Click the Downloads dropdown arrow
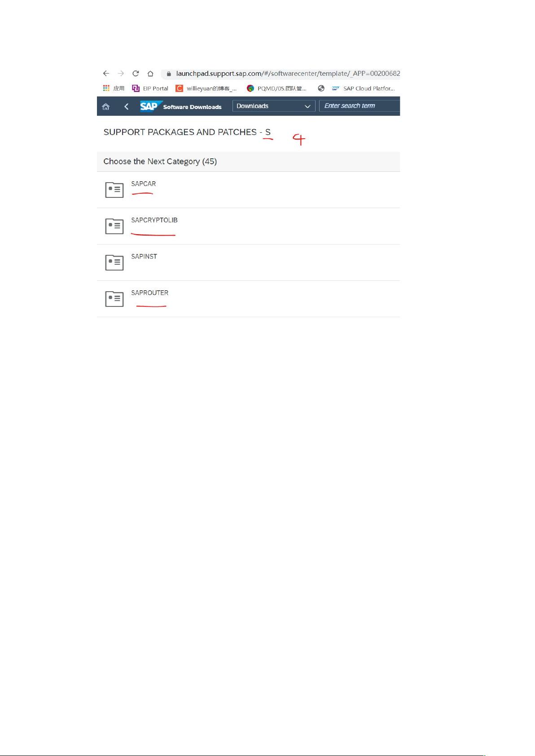 307,106
